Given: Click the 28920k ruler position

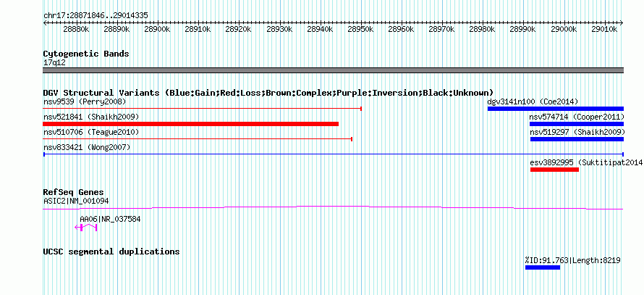Looking at the screenshot, I should point(240,29).
